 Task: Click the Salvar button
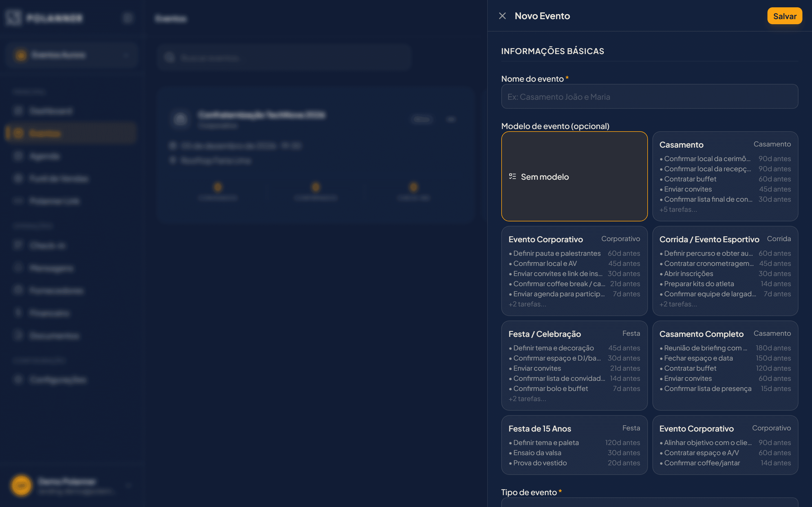(x=784, y=16)
